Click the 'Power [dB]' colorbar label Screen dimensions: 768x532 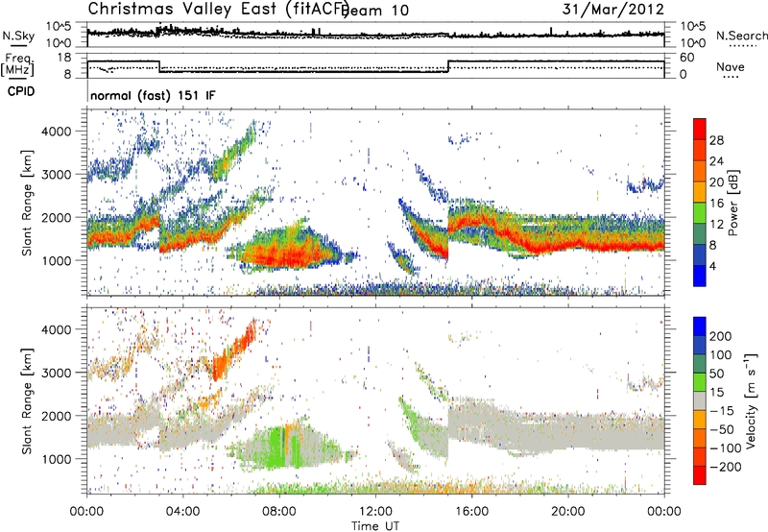(732, 203)
